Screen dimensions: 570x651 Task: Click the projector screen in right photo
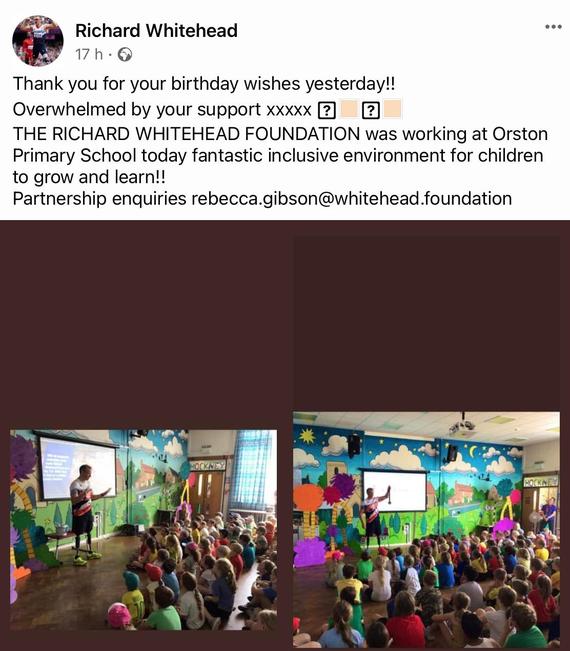tap(395, 491)
